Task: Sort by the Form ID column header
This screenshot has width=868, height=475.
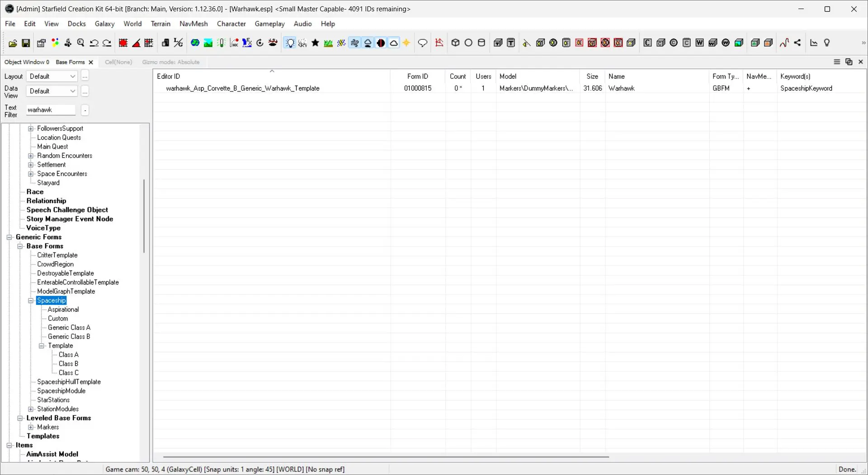Action: pyautogui.click(x=418, y=76)
